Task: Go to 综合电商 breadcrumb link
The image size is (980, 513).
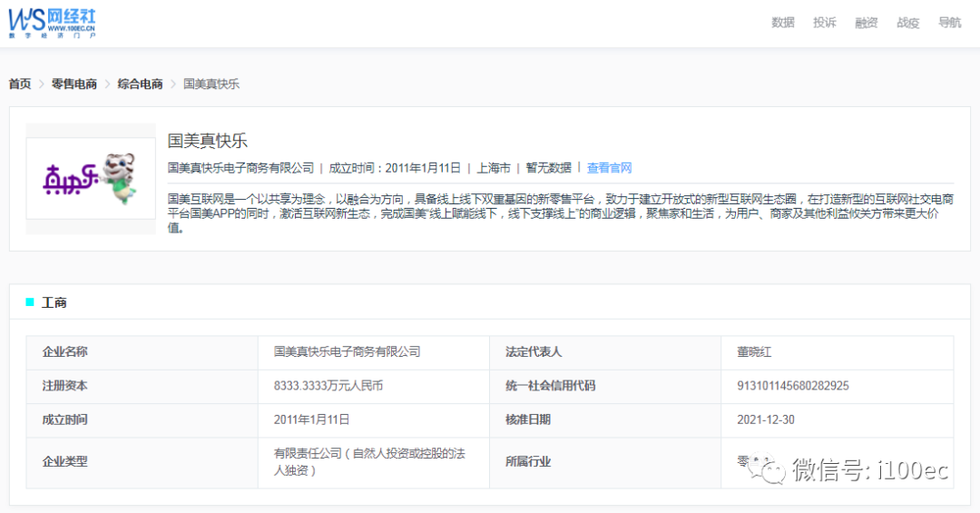Action: coord(140,84)
